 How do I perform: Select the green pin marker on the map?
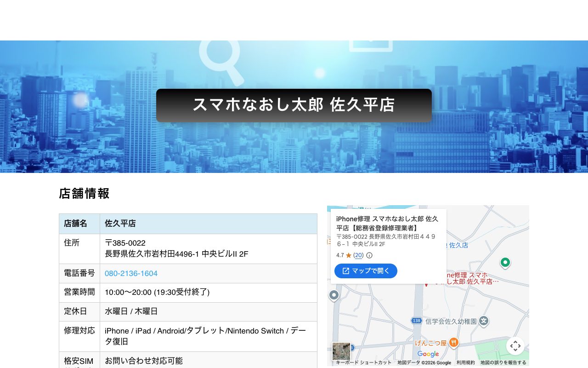(x=505, y=263)
